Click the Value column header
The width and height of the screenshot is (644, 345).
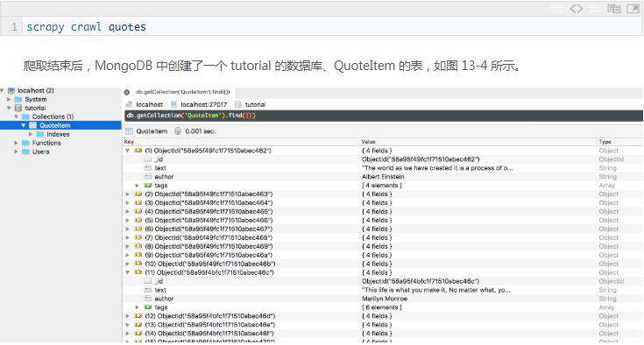coord(368,142)
